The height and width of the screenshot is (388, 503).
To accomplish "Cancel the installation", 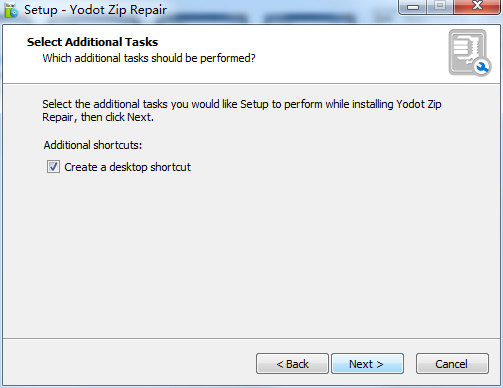I will [x=452, y=364].
